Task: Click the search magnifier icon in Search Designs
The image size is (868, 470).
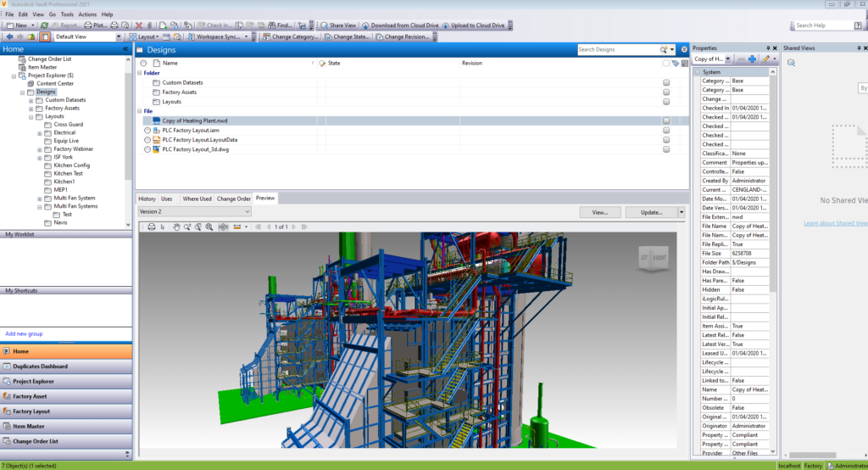Action: click(x=663, y=50)
